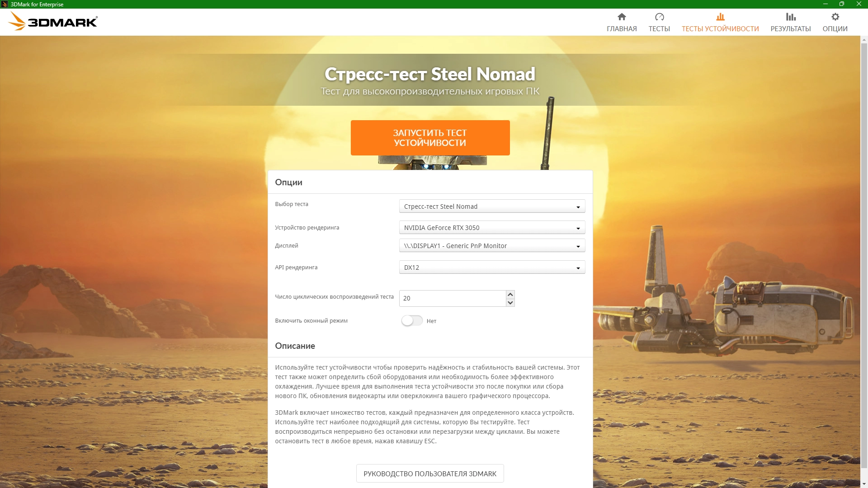Click the 3DMark logo
The image size is (868, 488).
click(x=53, y=21)
